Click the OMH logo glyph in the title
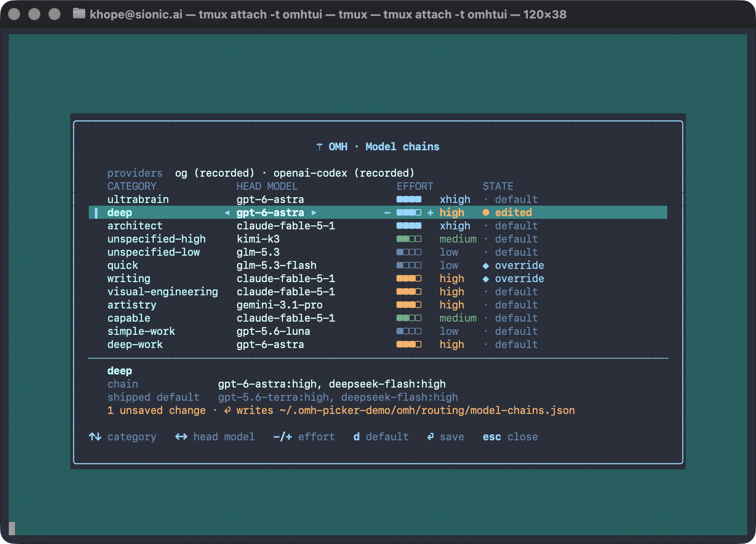The width and height of the screenshot is (756, 544). coord(320,147)
